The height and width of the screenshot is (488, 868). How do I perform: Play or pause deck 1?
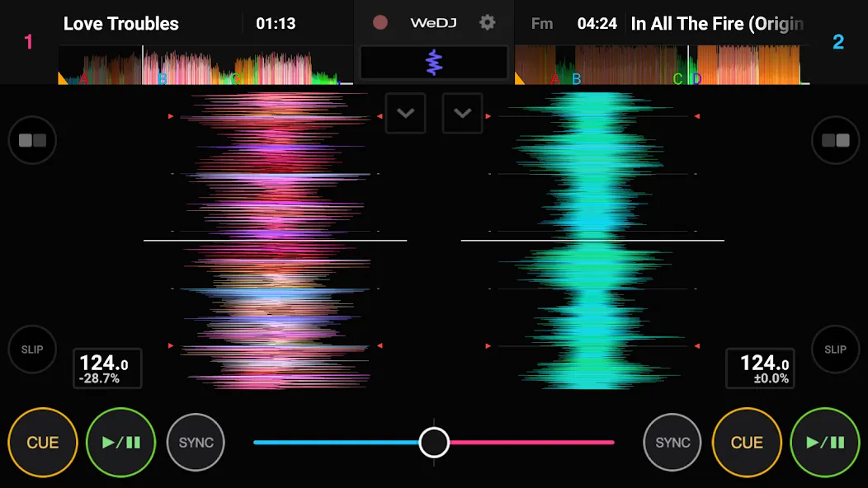[121, 442]
